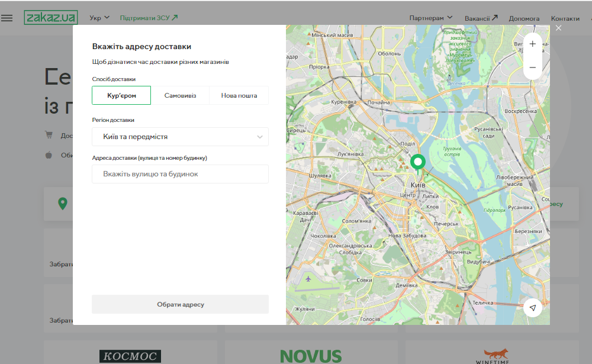Select Нова пошта delivery method
The width and height of the screenshot is (592, 364).
coord(239,95)
